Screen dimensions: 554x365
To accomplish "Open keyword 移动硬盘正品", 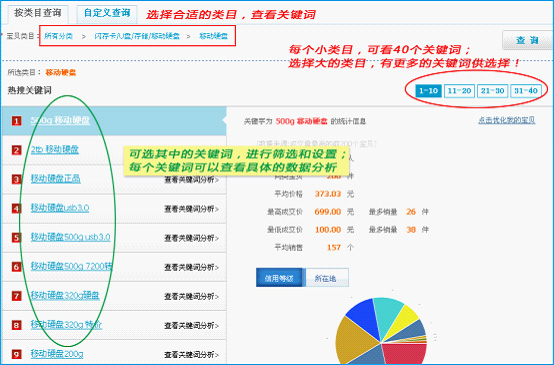I will [x=55, y=179].
